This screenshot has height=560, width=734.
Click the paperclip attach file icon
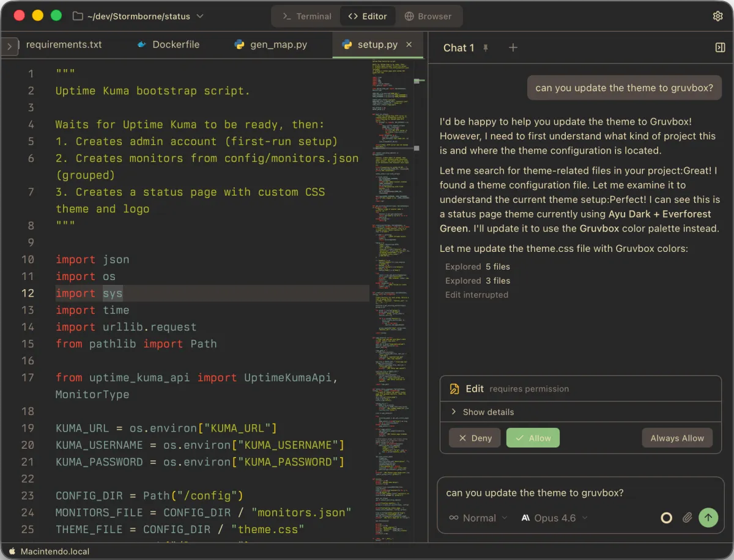[687, 518]
